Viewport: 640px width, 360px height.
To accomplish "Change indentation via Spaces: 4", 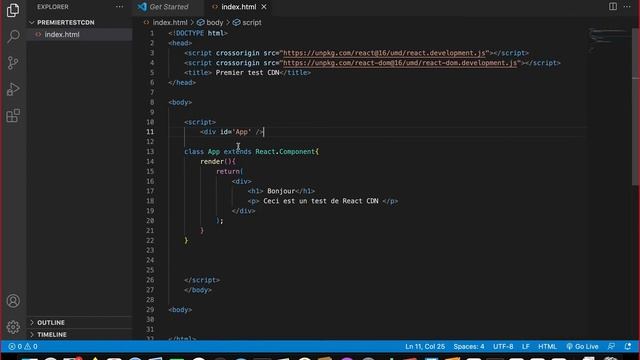I will 469,347.
